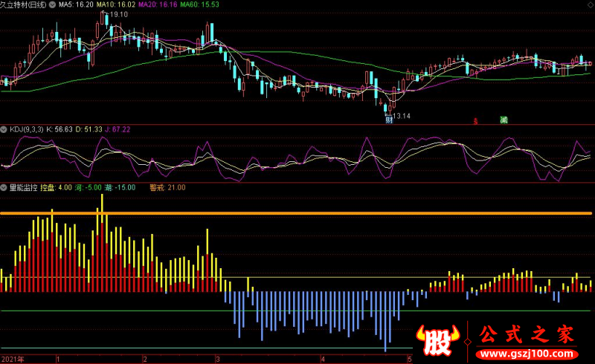Click the 控盘: 4.00 value
The height and width of the screenshot is (364, 595).
57,187
